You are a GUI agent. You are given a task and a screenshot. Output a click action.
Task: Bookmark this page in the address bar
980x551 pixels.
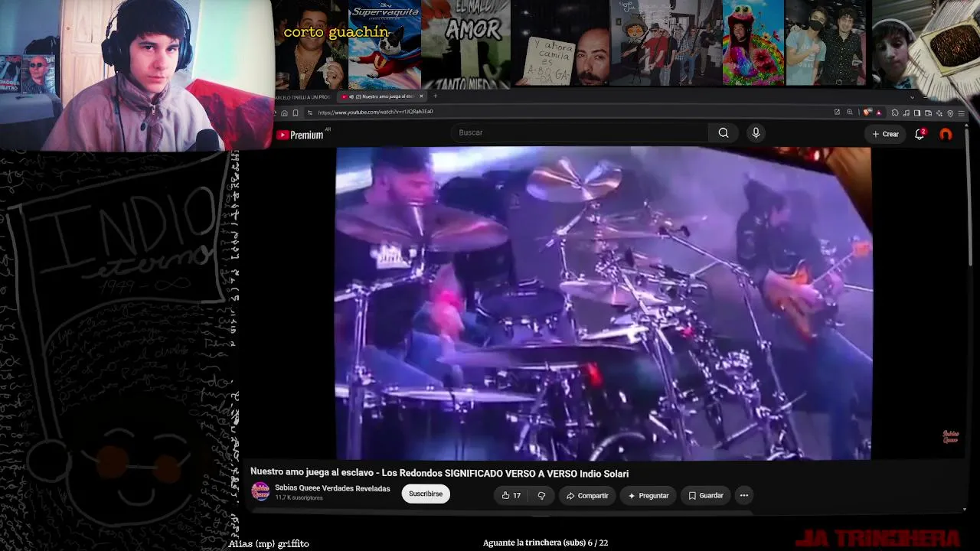coord(296,112)
